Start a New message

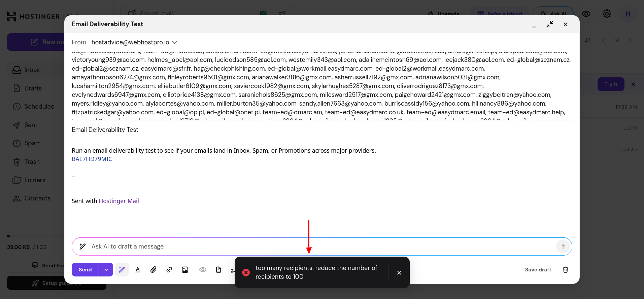[36, 42]
